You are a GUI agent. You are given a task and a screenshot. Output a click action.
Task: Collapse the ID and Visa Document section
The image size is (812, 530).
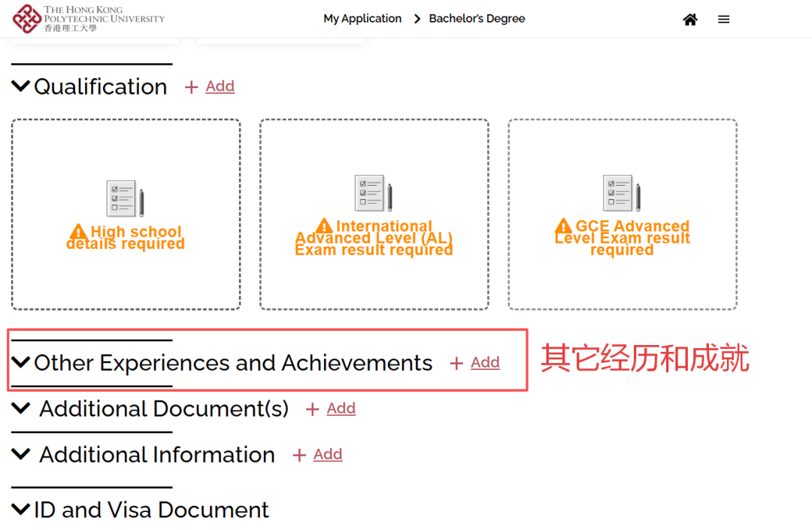pos(20,510)
